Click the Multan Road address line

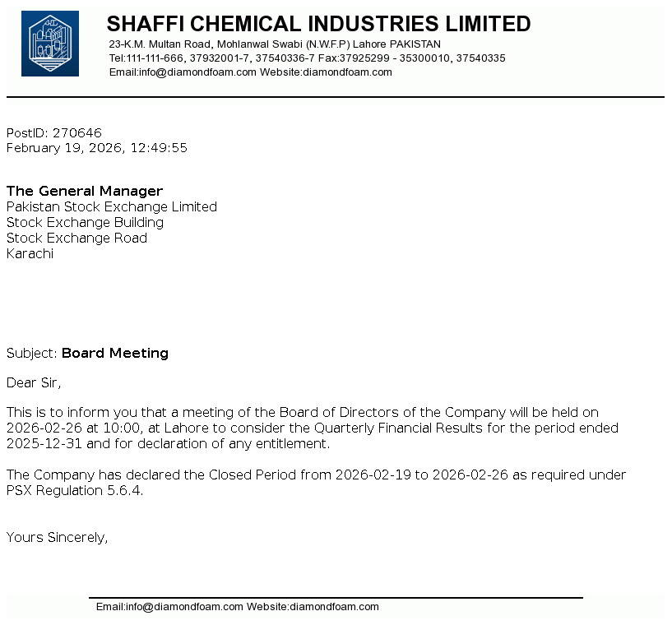[275, 44]
